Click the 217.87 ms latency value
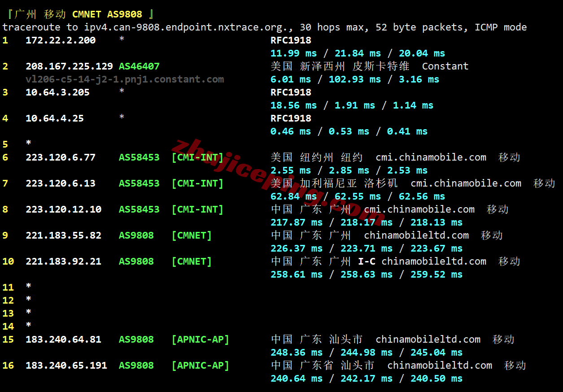563x392 pixels. coord(297,222)
